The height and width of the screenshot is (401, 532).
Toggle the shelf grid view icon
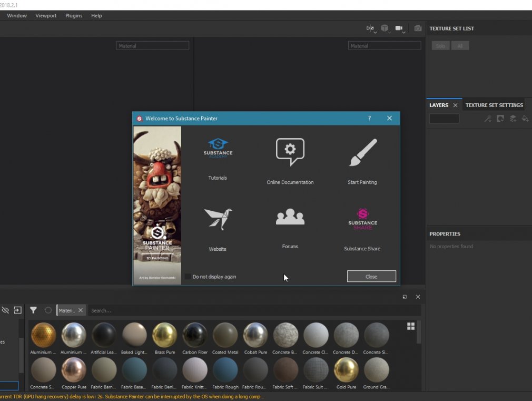click(411, 326)
